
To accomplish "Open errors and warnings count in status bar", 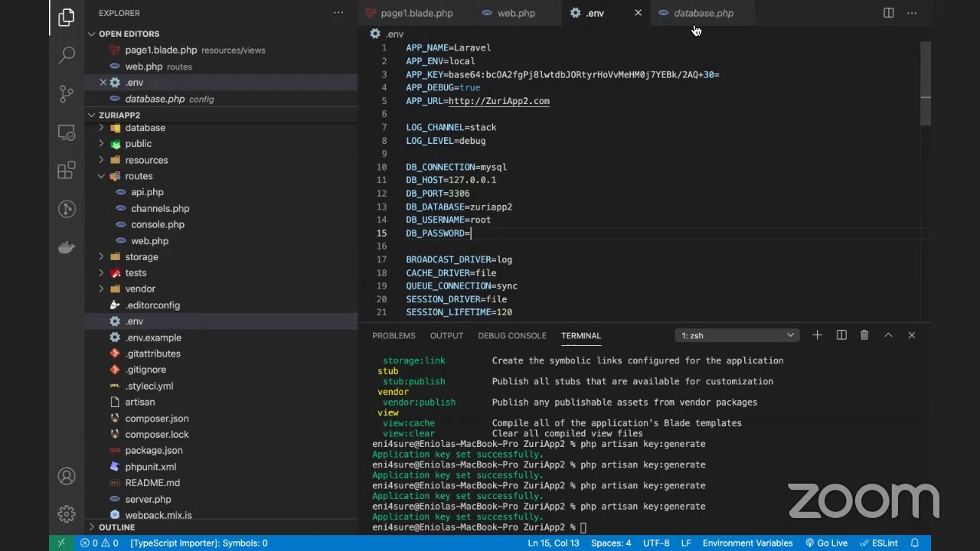I will [x=99, y=543].
